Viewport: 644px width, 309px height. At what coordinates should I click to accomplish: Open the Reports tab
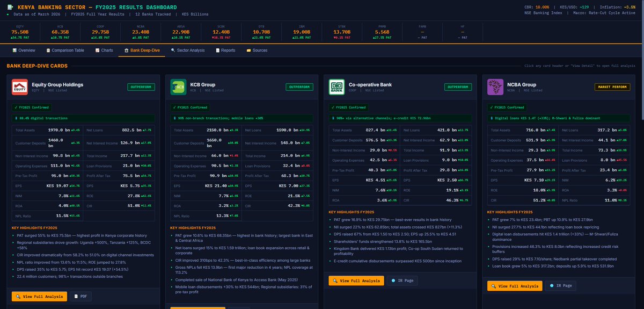(x=225, y=50)
